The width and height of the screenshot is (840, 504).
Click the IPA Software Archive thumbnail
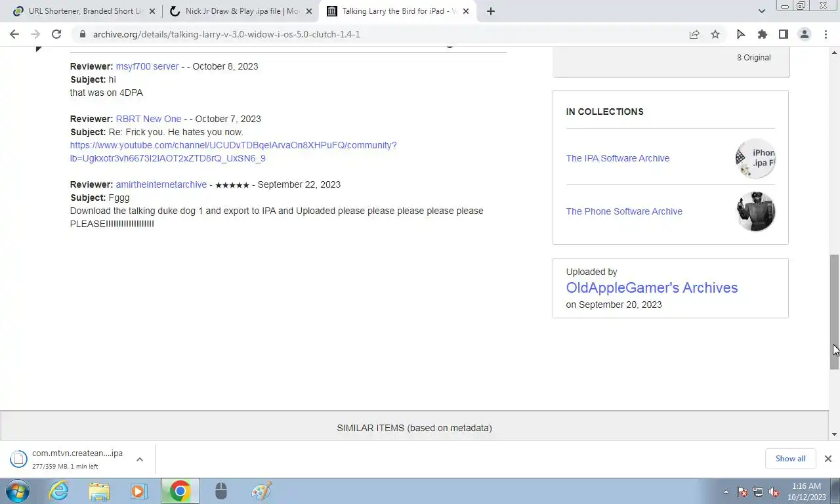coord(755,158)
